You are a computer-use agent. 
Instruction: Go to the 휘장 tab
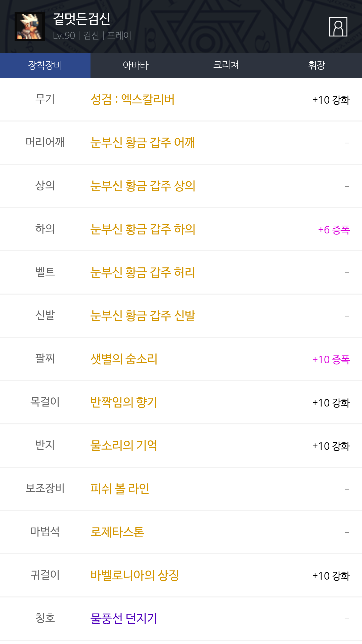[x=316, y=65]
